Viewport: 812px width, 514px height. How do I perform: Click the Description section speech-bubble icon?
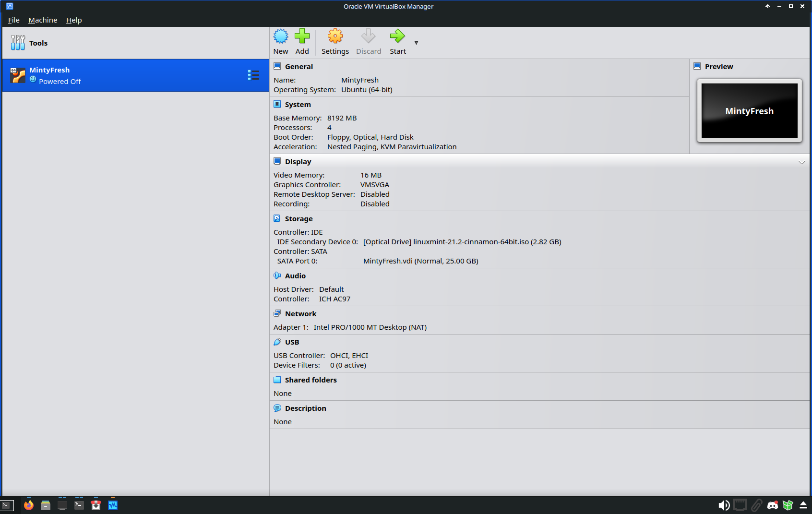click(277, 408)
